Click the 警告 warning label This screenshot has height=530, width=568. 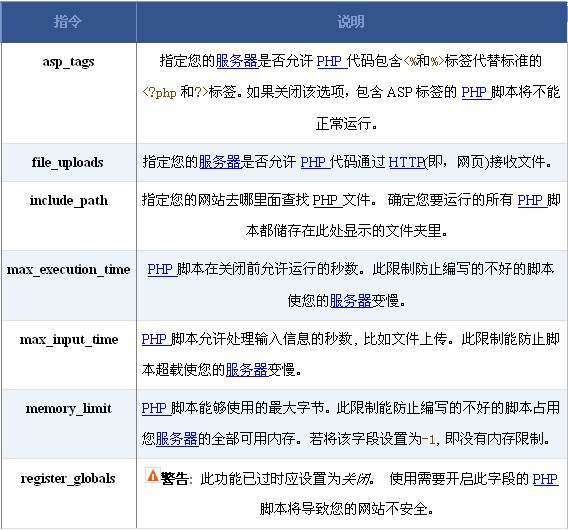click(174, 479)
